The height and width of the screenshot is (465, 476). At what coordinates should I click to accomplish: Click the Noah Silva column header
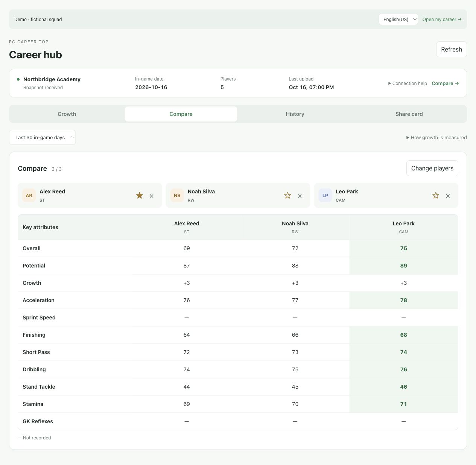tap(295, 227)
